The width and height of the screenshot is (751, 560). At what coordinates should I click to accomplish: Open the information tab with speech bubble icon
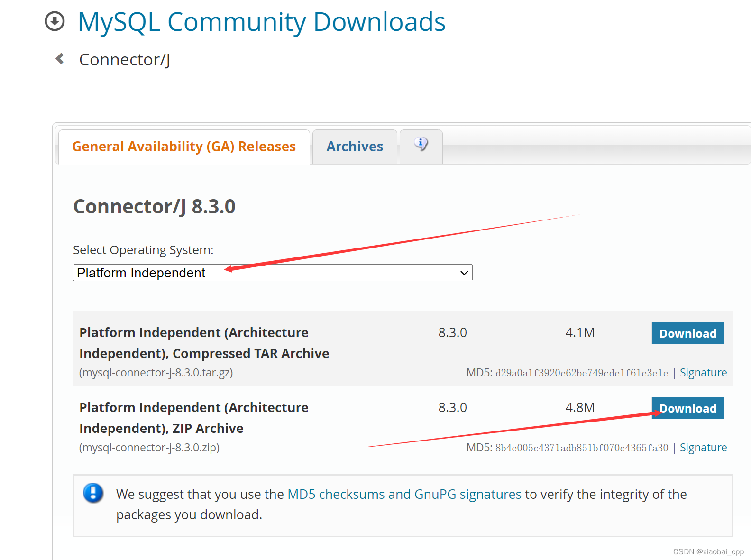tap(421, 146)
